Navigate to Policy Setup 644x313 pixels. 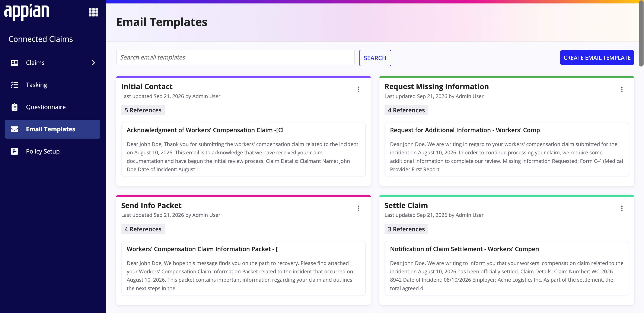(x=52, y=151)
